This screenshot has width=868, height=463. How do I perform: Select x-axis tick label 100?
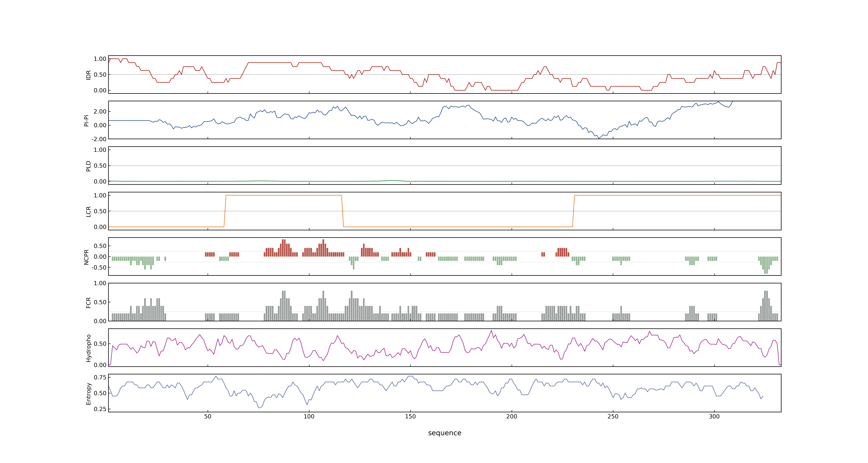(x=309, y=416)
